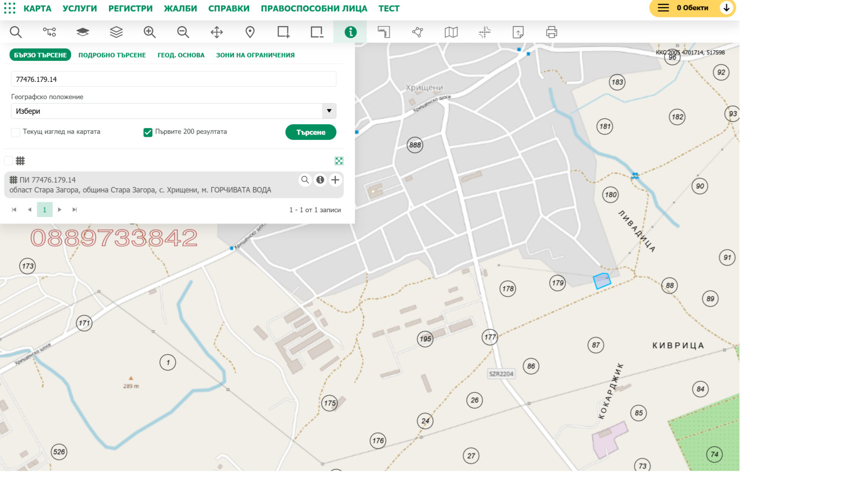Image resolution: width=868 pixels, height=492 pixels.
Task: Uncheck 'Първите 200 резултата' checkbox
Action: [x=148, y=132]
